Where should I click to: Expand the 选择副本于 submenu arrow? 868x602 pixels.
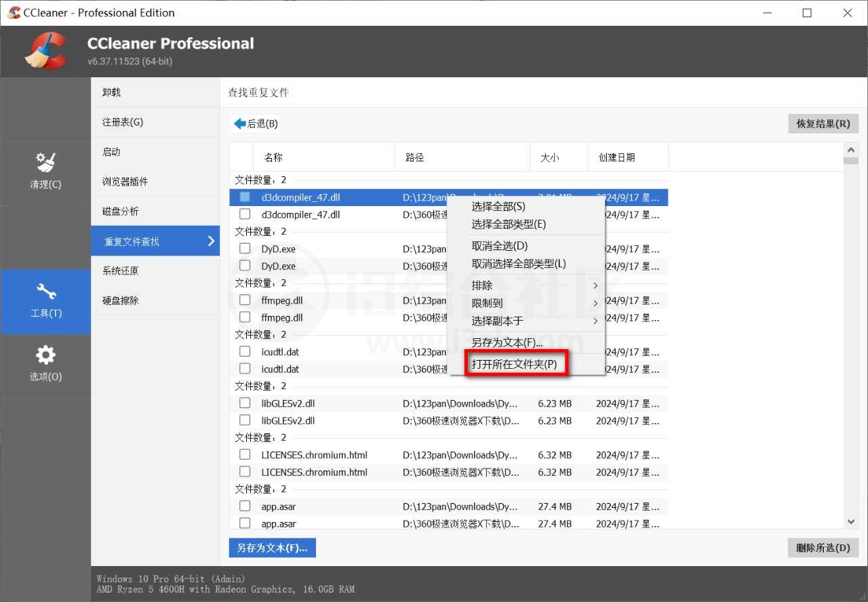click(595, 321)
